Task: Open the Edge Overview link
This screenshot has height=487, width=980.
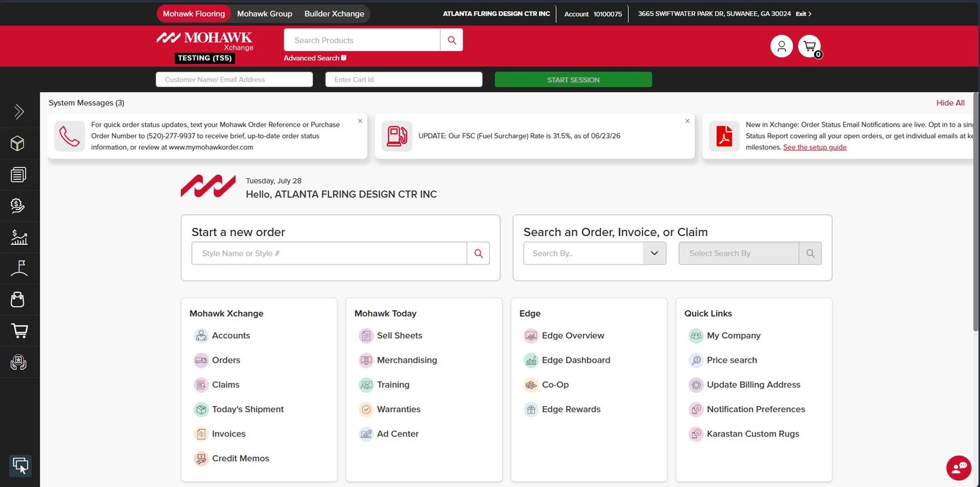Action: 573,335
